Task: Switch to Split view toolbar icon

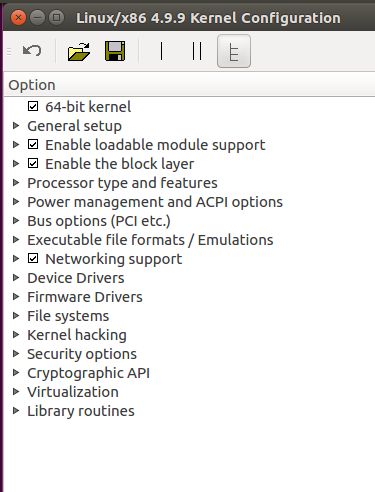Action: pos(197,51)
